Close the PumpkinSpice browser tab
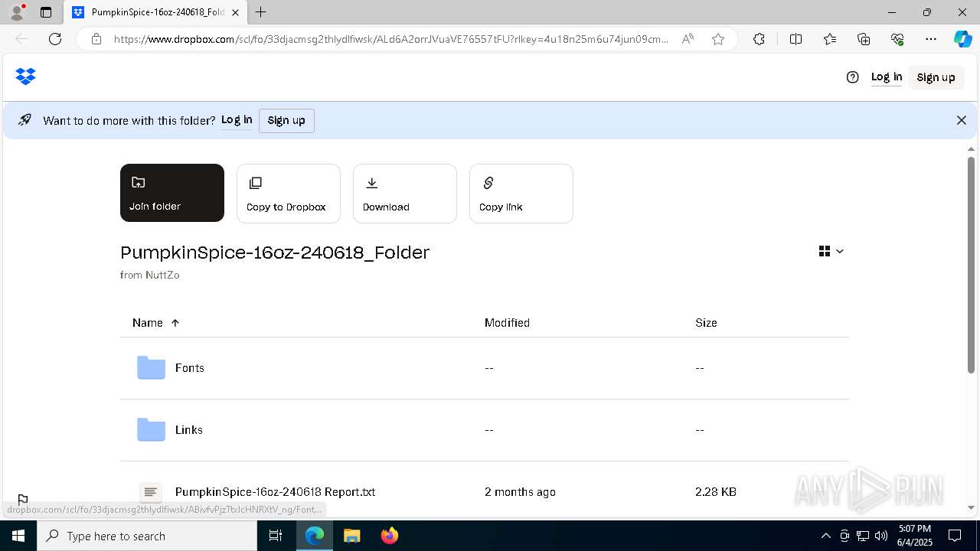This screenshot has width=980, height=551. (235, 12)
